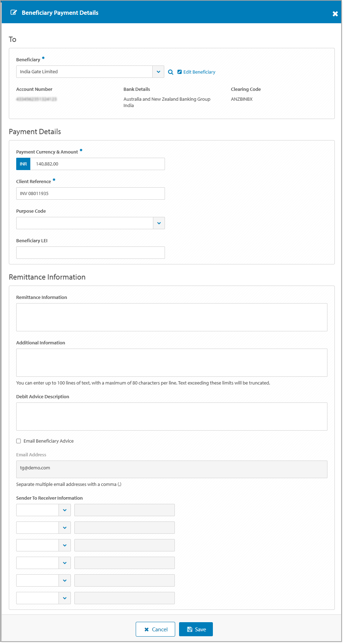The height and width of the screenshot is (644, 344).
Task: Click the edit pencil icon in the header
Action: point(13,12)
